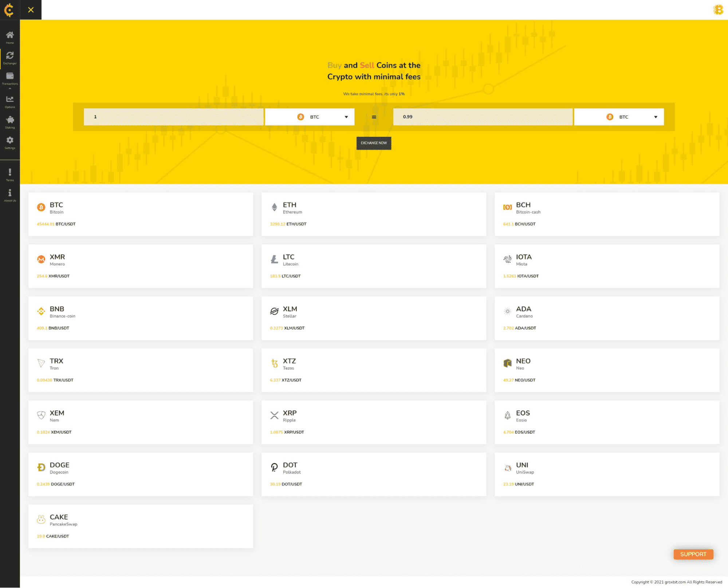Viewport: 728px width, 588px height.
Task: Click the LTC/USDT pair text
Action: tap(291, 276)
